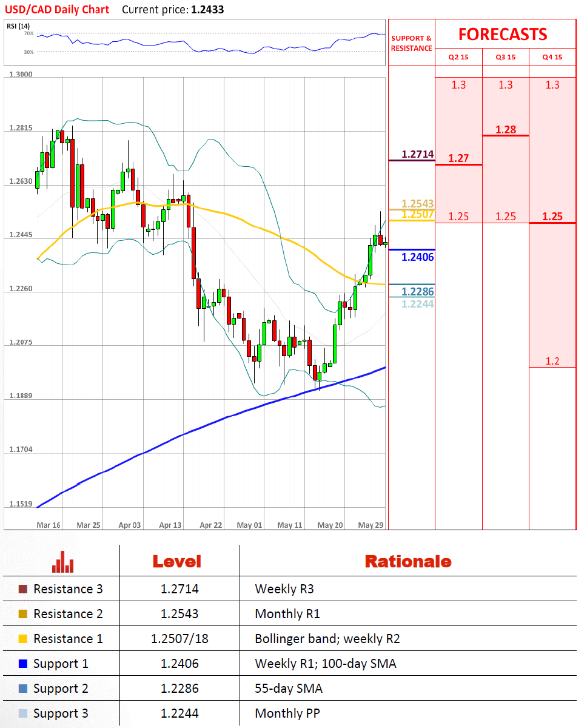This screenshot has width=587, height=728.
Task: Click the 1.2507/18 level table cell
Action: tap(179, 639)
